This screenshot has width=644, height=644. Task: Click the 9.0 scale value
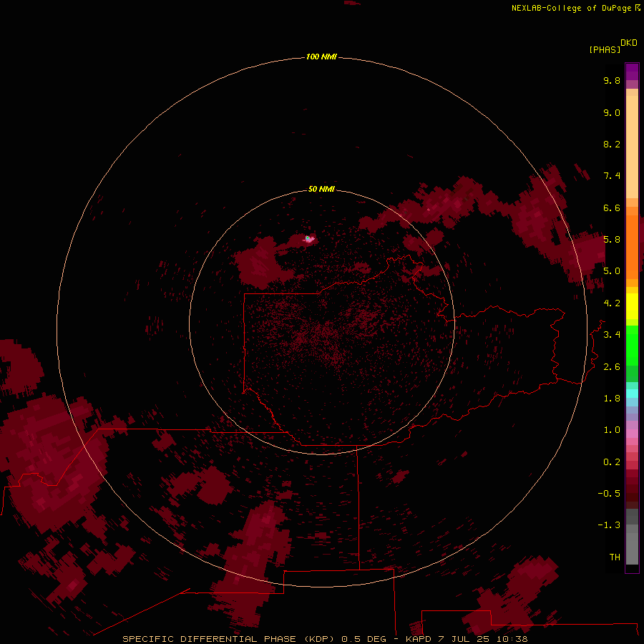pos(612,112)
